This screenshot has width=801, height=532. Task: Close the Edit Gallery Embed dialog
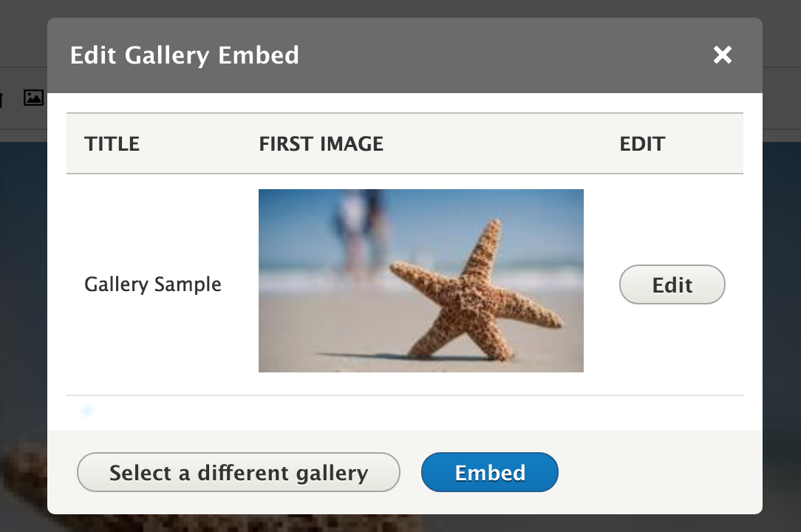click(722, 55)
